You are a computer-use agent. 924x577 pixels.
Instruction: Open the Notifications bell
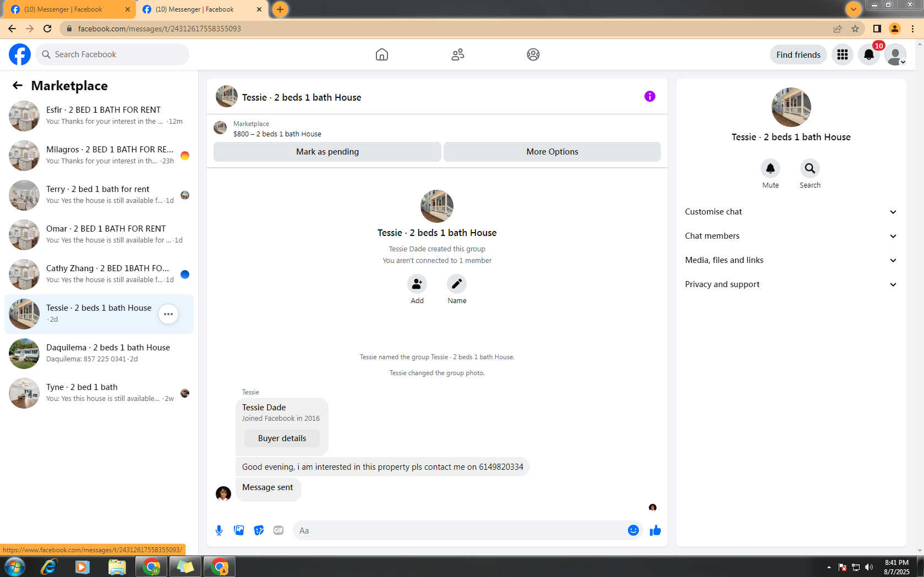(x=869, y=54)
